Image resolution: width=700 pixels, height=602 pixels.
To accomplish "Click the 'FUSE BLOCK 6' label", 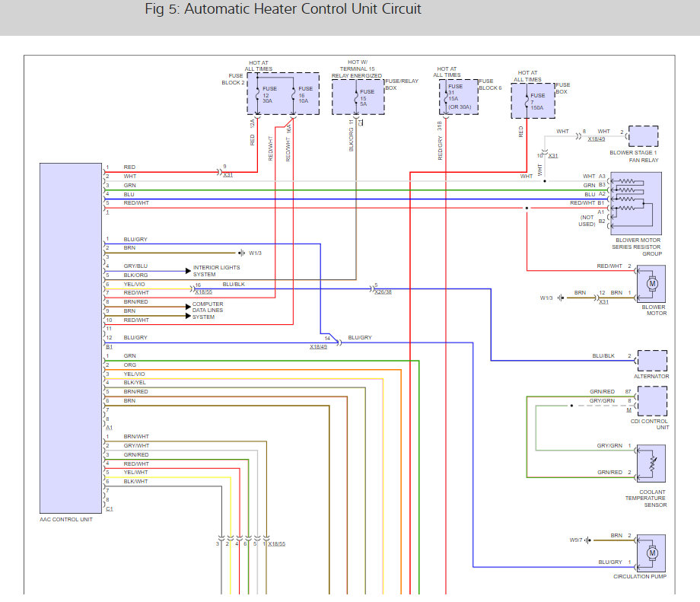I will [x=490, y=84].
